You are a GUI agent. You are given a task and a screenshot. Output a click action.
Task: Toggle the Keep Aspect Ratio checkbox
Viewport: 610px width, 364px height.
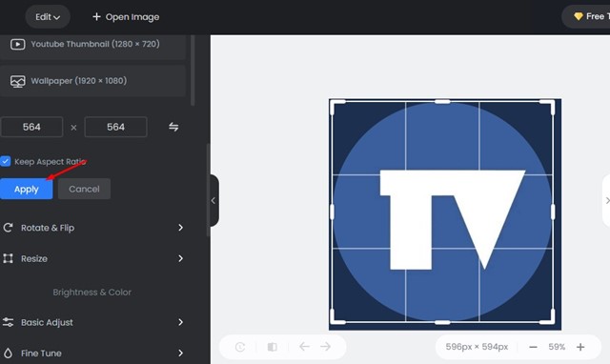(6, 161)
